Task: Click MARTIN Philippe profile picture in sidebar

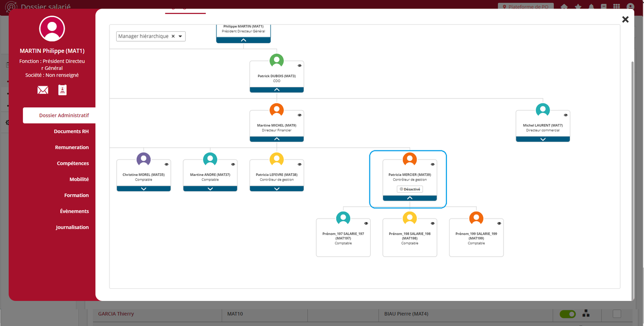Action: click(x=52, y=29)
